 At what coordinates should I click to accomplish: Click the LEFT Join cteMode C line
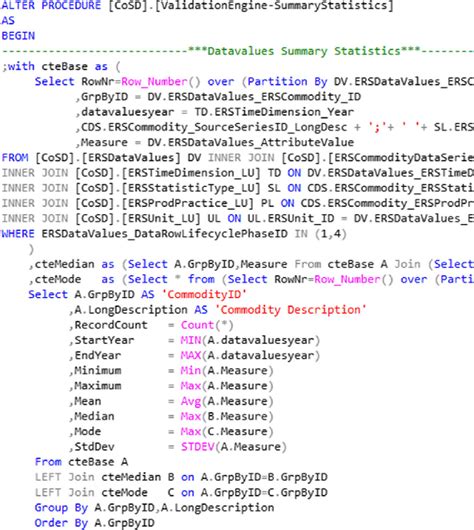(x=181, y=492)
